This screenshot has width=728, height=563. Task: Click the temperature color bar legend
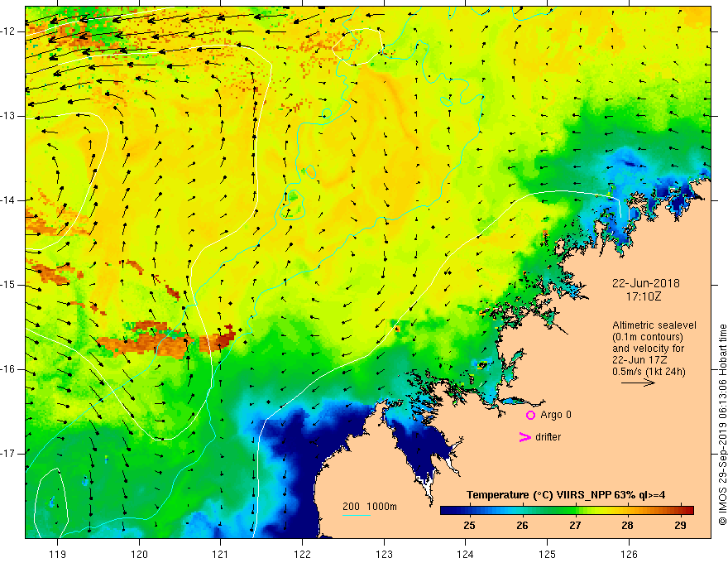pos(567,510)
